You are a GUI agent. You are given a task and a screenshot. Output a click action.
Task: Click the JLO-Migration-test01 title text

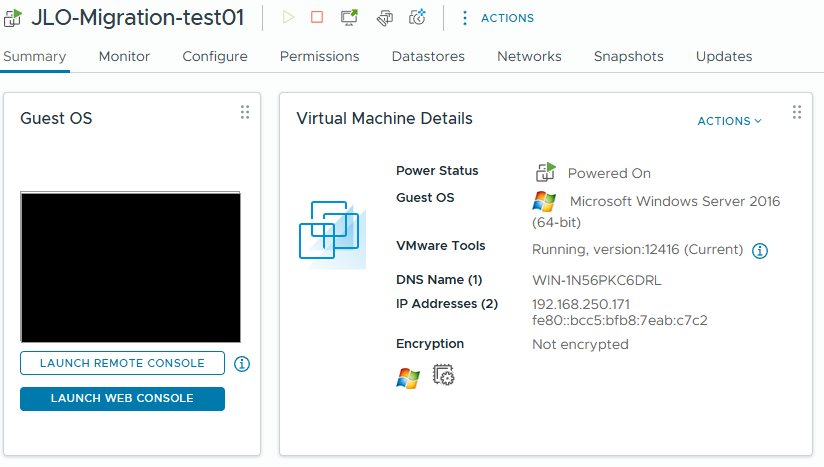[138, 18]
